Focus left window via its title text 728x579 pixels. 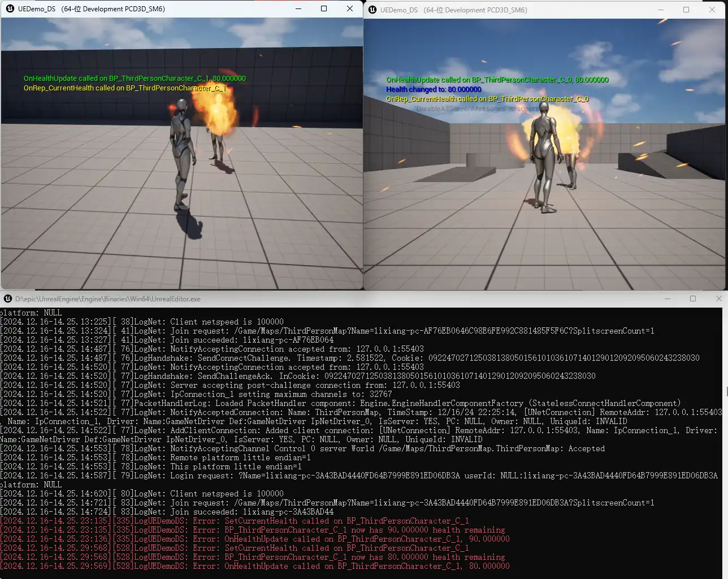92,9
